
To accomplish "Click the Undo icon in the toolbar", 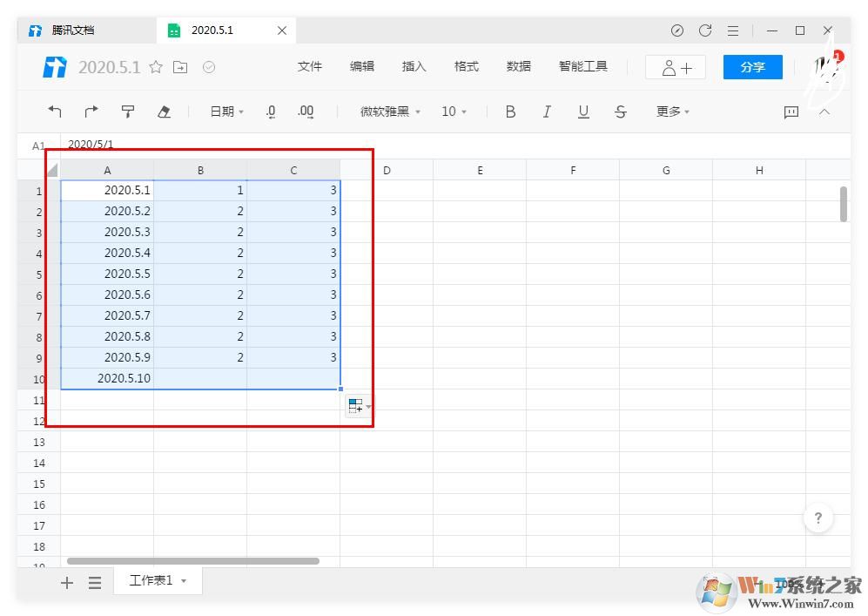I will click(x=55, y=112).
